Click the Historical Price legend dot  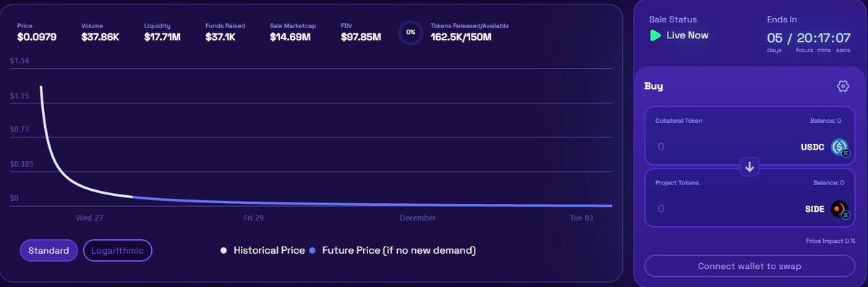click(224, 251)
